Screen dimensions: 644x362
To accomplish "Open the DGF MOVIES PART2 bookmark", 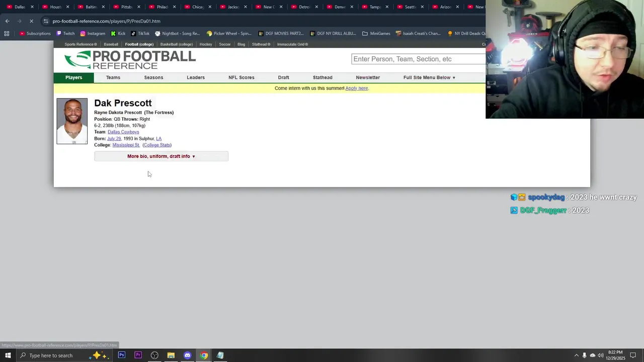I will (x=281, y=33).
